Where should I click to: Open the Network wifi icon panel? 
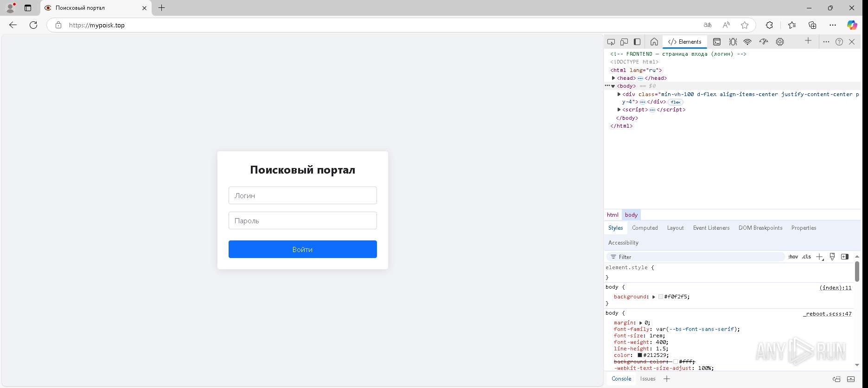(747, 42)
